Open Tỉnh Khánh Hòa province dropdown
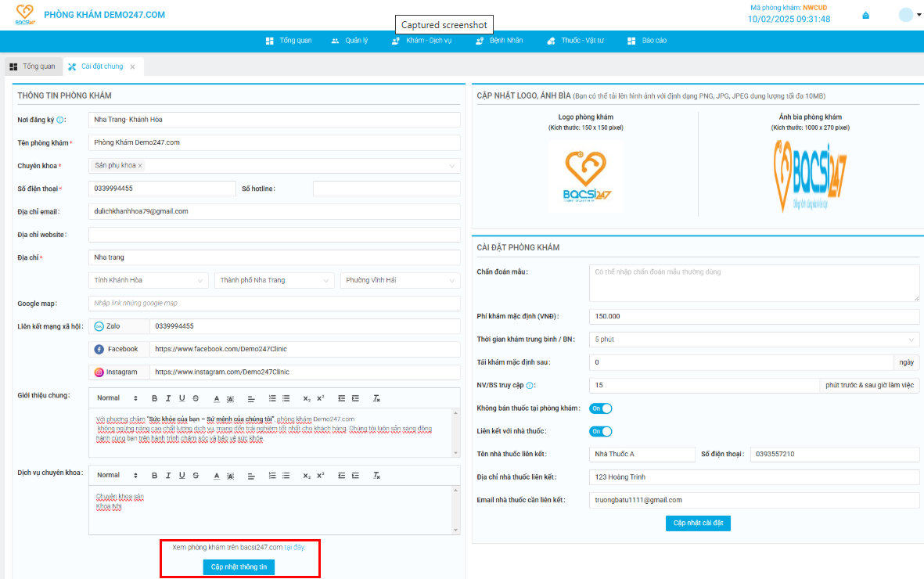Screen dimensions: 924x579 point(148,281)
